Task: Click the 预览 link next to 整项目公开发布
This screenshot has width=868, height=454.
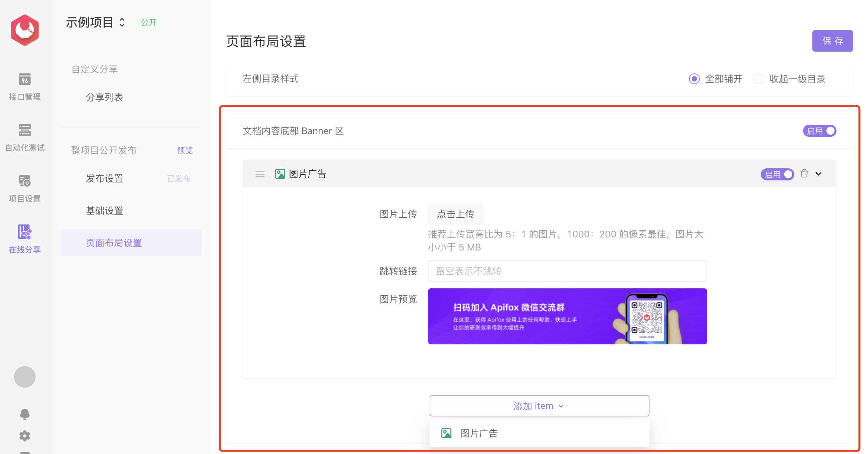Action: coord(184,150)
